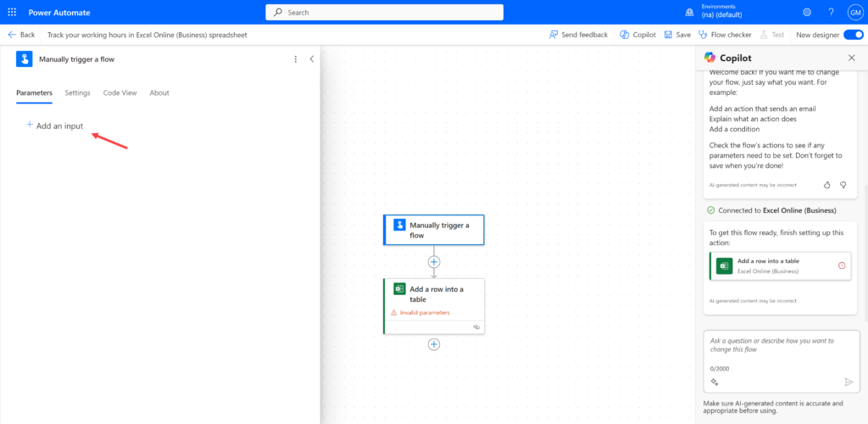Open the GM account avatar

(x=854, y=12)
